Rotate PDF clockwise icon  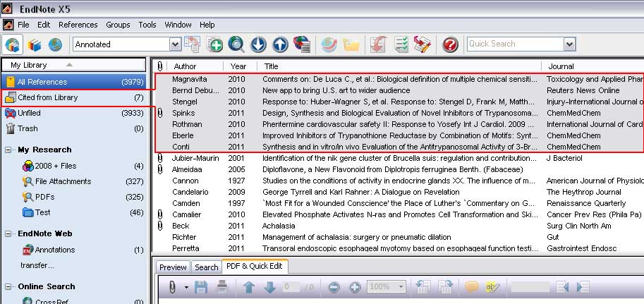tap(446, 287)
